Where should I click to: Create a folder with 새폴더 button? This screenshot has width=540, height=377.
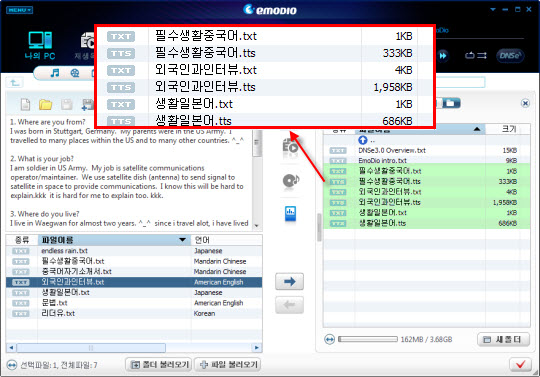503,339
